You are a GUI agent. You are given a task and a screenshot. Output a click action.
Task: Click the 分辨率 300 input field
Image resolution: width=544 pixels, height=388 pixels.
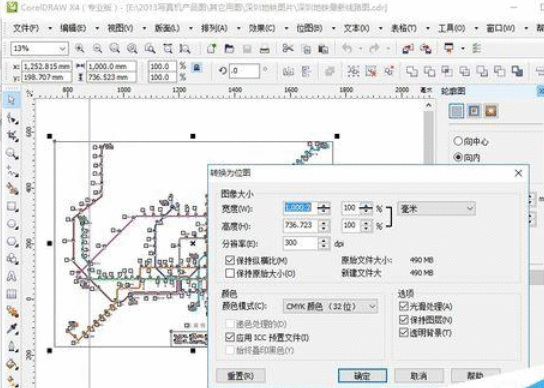tap(301, 243)
